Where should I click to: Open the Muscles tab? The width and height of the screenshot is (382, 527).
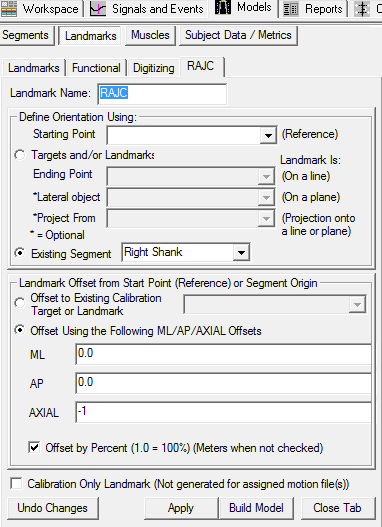click(150, 35)
